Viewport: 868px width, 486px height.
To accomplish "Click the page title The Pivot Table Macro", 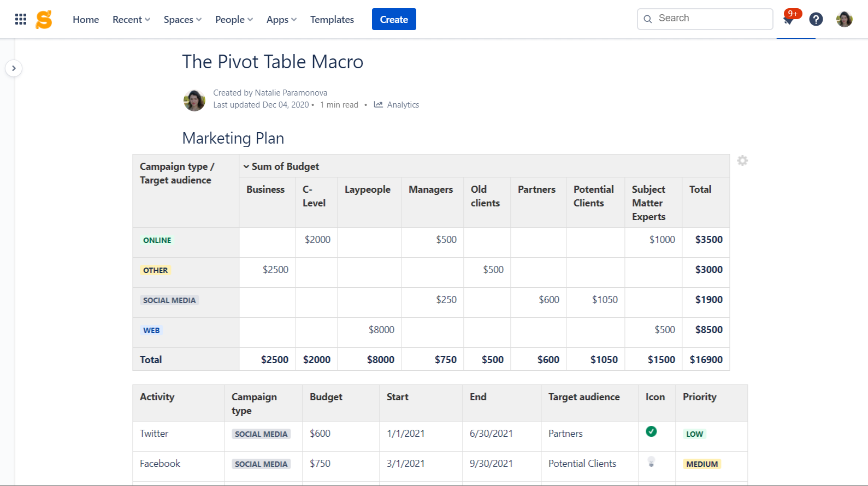I will 273,62.
